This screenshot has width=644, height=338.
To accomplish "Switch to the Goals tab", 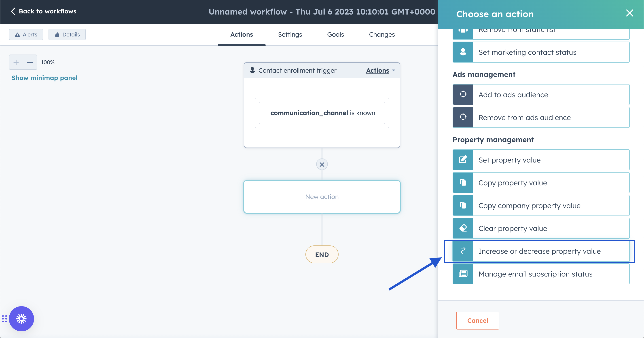I will pos(335,34).
